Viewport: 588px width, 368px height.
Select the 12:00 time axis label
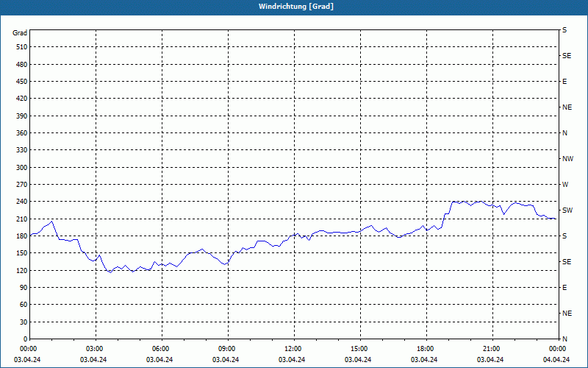293,349
